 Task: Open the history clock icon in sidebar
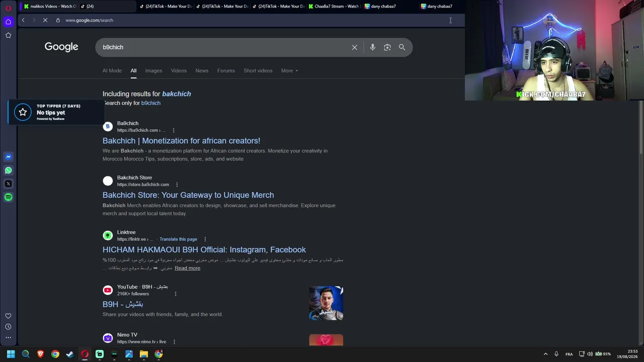(8, 327)
